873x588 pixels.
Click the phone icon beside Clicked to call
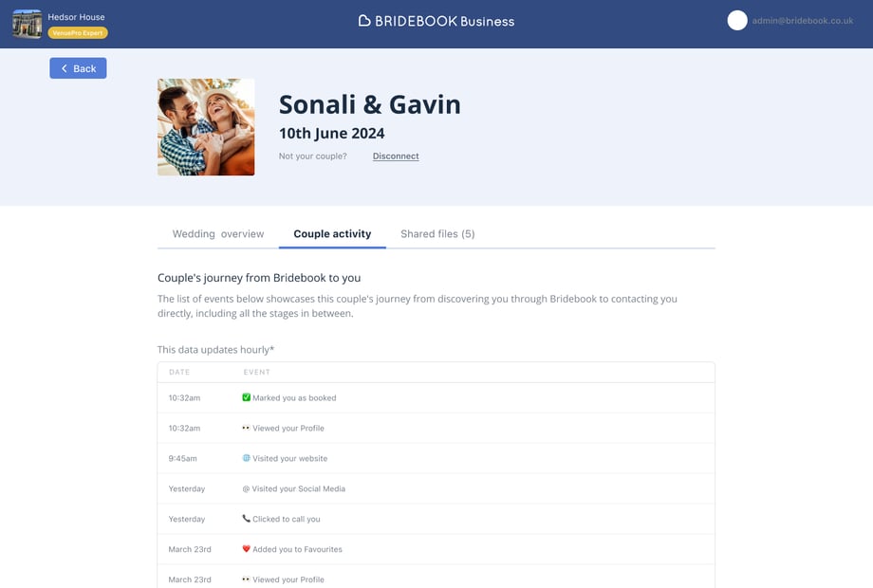pyautogui.click(x=247, y=520)
